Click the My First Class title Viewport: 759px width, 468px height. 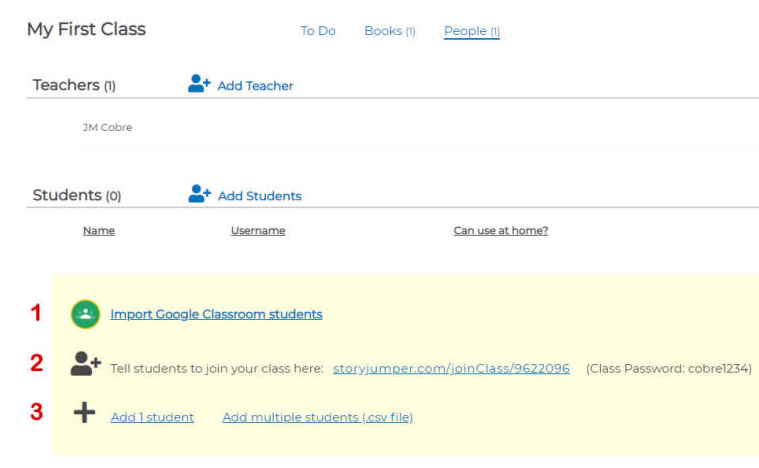[x=86, y=29]
